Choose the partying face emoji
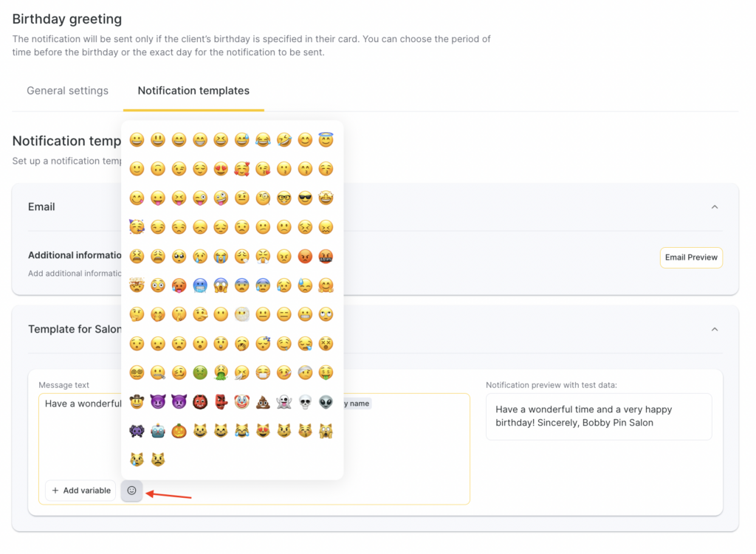Screen dimensions: 756x554 tap(137, 227)
